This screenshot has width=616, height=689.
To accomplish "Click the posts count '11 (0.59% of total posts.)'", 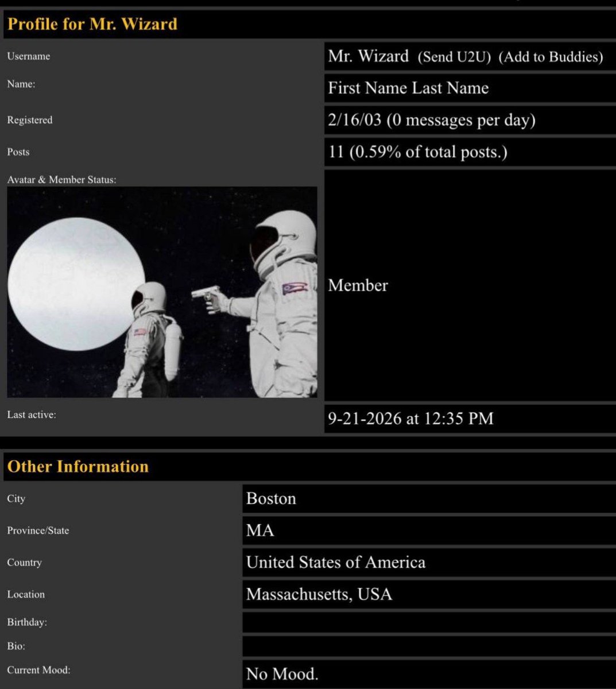I will 418,152.
